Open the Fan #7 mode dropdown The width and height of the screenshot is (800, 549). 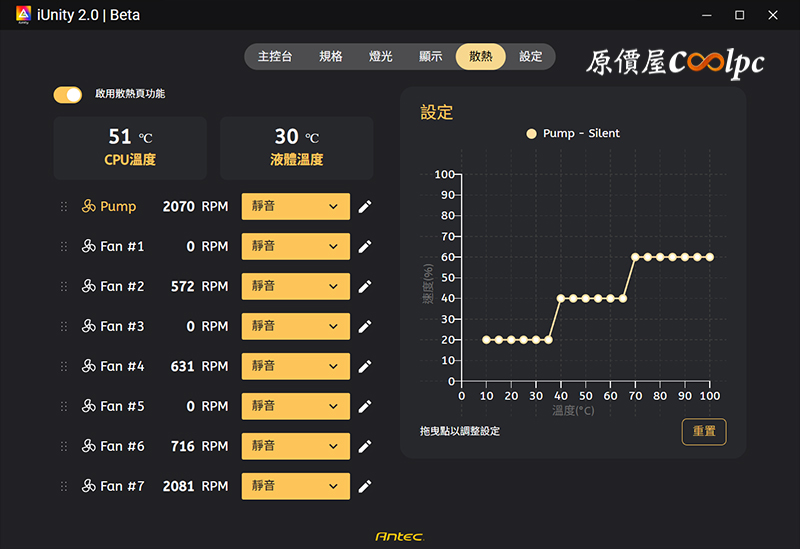click(295, 487)
